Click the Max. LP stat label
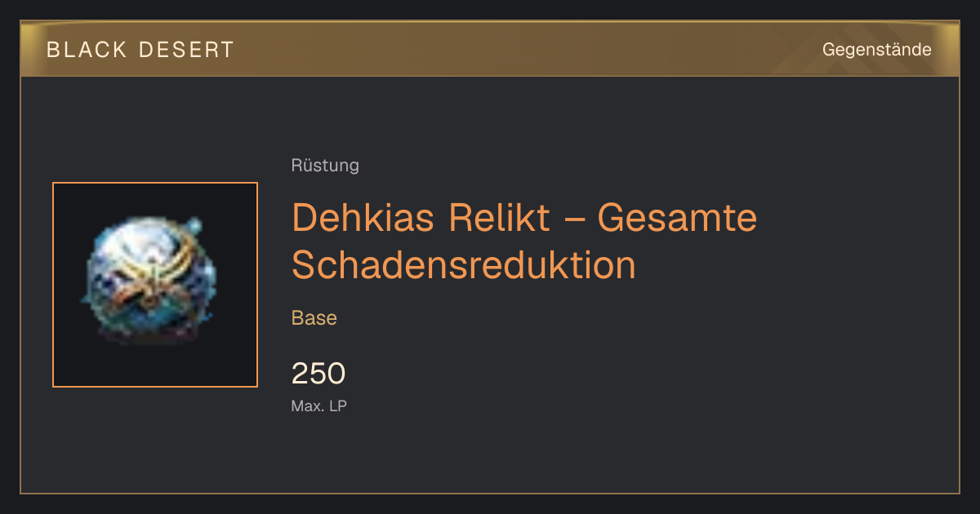Screen dimensions: 980x514 (319, 405)
